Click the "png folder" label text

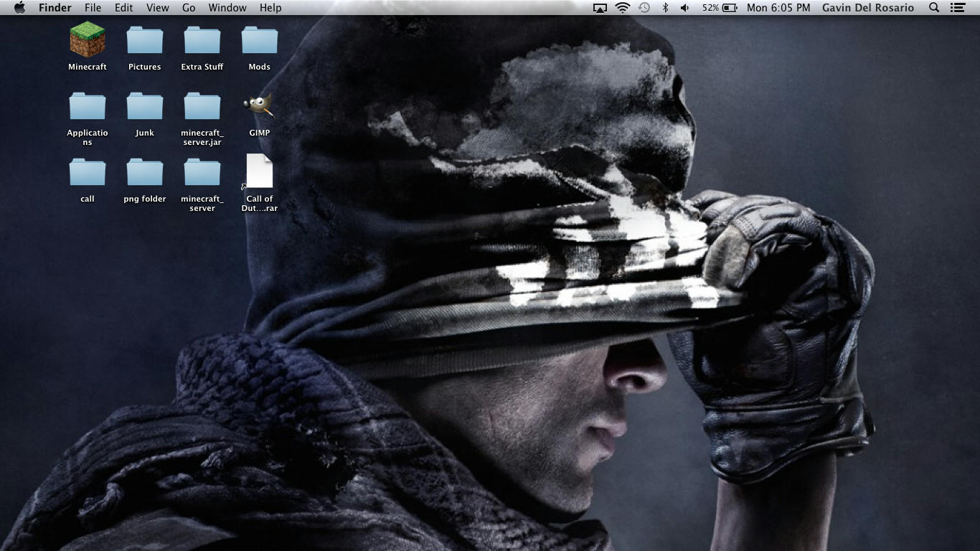pos(145,199)
